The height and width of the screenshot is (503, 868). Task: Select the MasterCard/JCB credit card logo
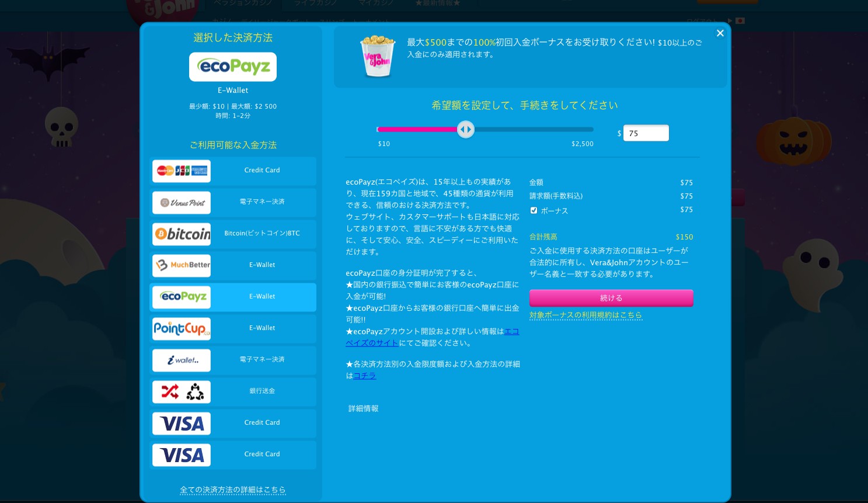[182, 171]
